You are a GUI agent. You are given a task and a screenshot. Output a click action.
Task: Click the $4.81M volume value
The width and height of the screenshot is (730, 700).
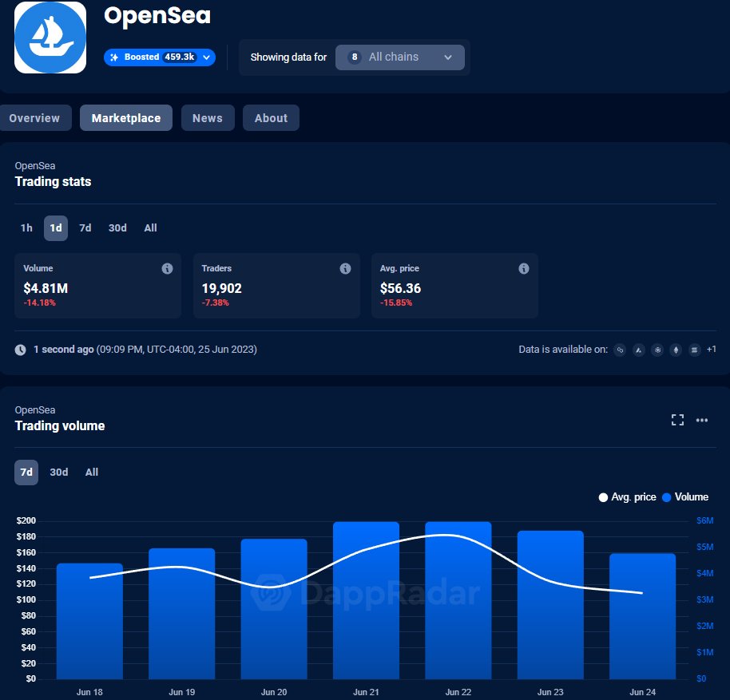point(46,288)
